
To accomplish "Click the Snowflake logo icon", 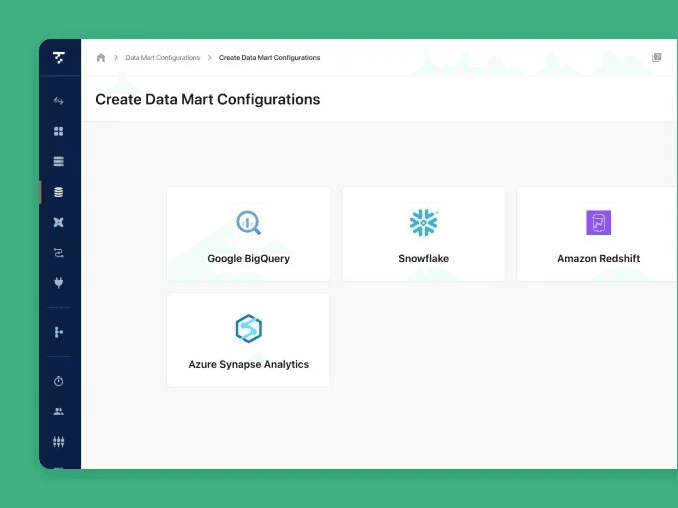I will tap(424, 223).
